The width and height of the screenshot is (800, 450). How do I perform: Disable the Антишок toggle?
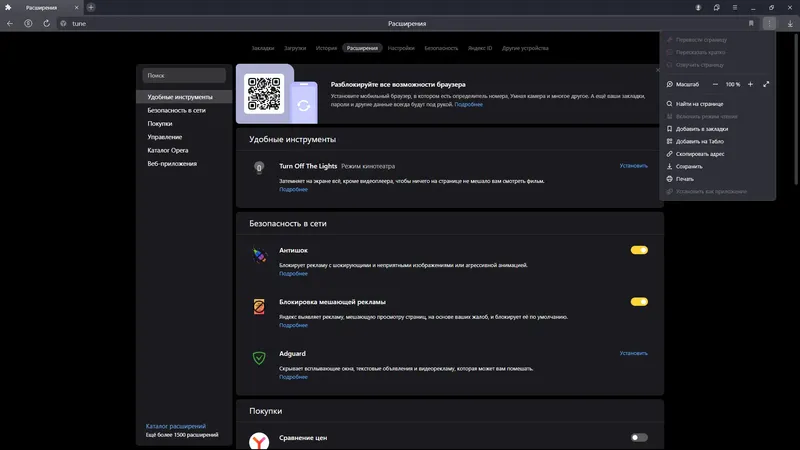639,250
